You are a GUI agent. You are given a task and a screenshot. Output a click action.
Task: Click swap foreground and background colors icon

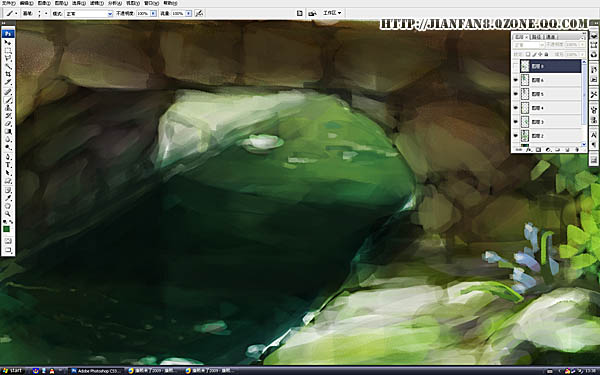11,222
